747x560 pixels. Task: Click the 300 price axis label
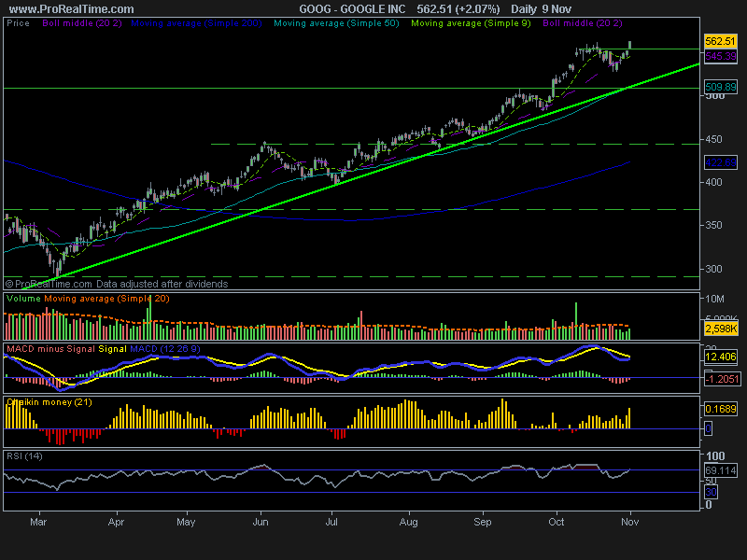pos(713,269)
